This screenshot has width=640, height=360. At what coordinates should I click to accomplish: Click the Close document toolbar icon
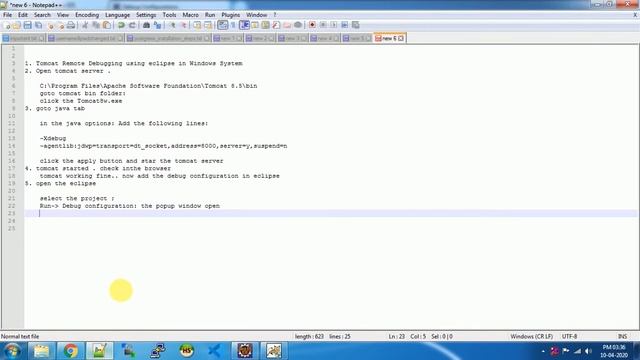[x=51, y=25]
